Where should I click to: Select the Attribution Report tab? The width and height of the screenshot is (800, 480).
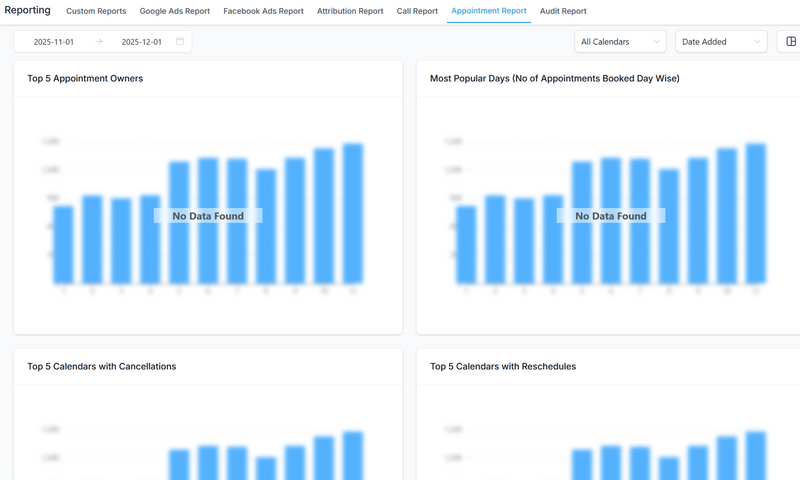(x=350, y=11)
